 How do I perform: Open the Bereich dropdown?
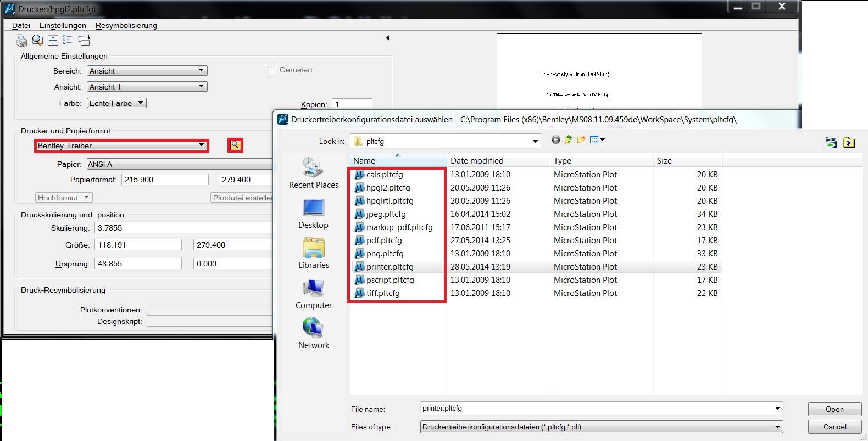(147, 71)
